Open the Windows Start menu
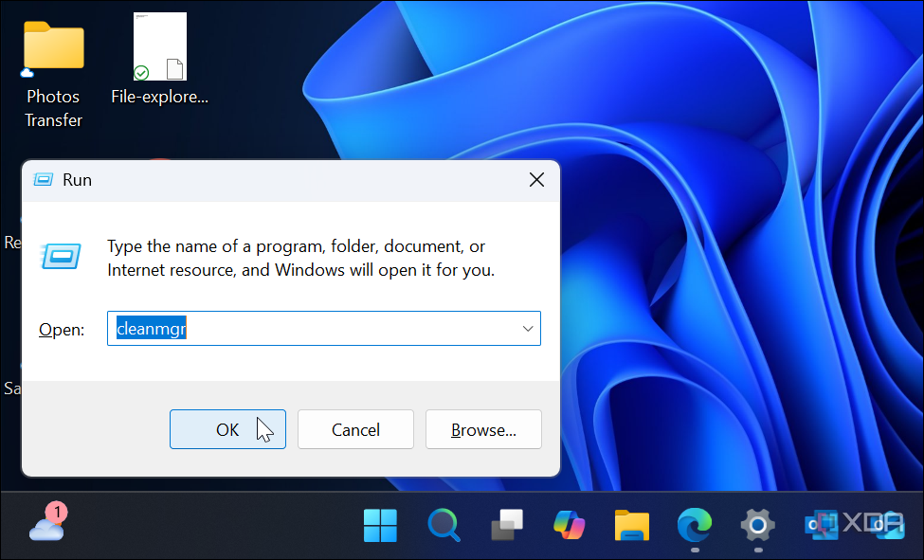 click(380, 525)
